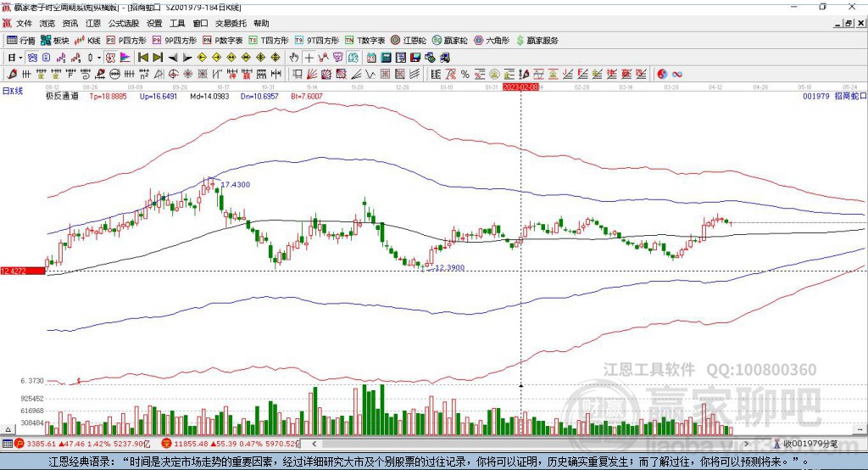Screen dimensions: 868x470
Task: Open the 板块 sector view
Action: [x=54, y=41]
